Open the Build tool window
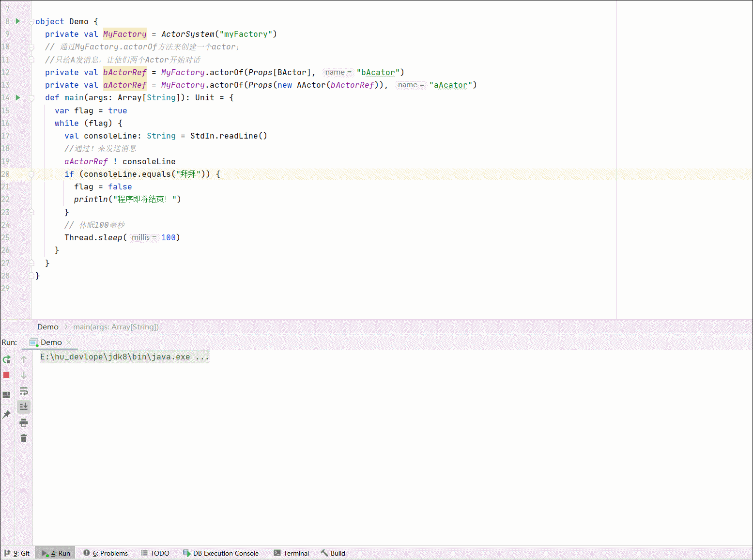The width and height of the screenshot is (753, 560). click(333, 553)
